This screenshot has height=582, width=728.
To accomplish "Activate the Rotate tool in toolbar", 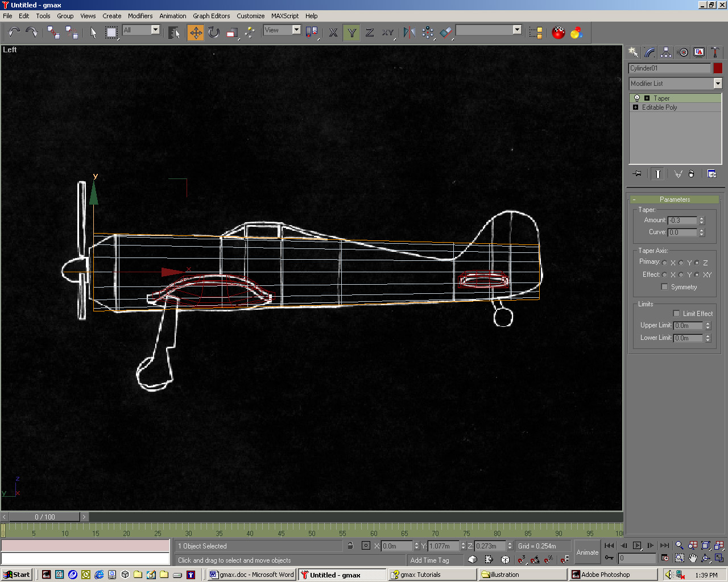I will (x=213, y=32).
